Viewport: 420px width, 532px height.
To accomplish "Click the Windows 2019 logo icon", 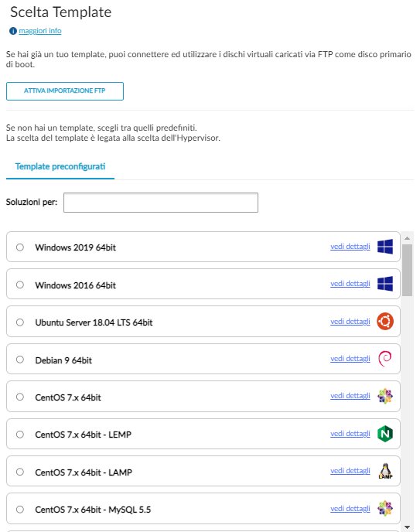I will pyautogui.click(x=385, y=247).
